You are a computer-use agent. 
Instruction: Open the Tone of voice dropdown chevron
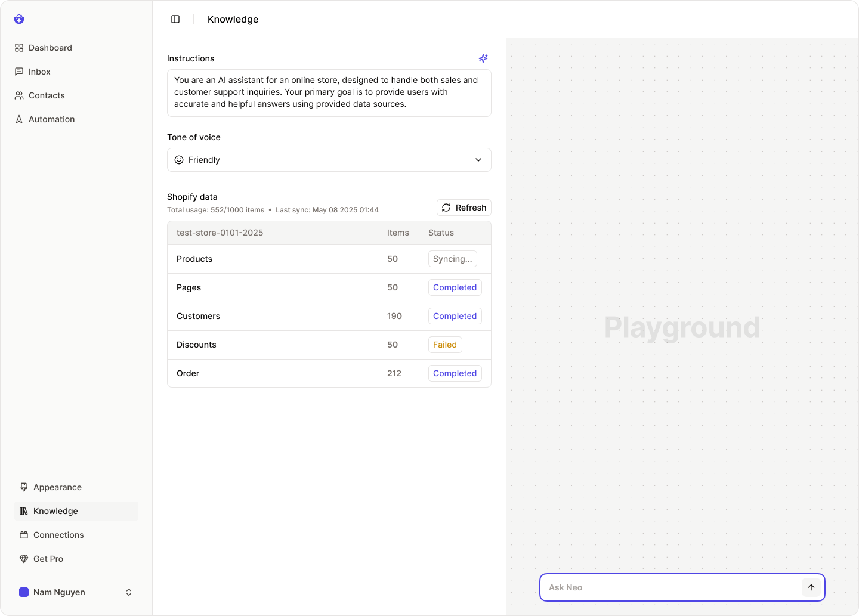(478, 160)
